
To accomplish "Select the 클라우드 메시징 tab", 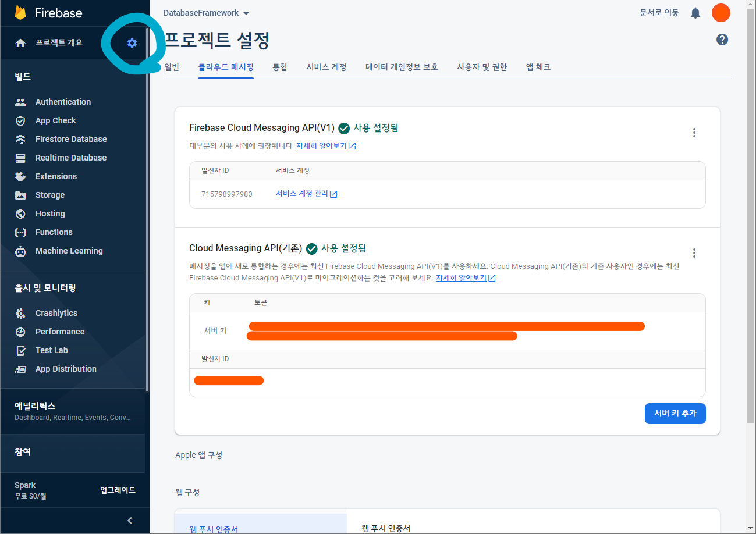I will 226,67.
